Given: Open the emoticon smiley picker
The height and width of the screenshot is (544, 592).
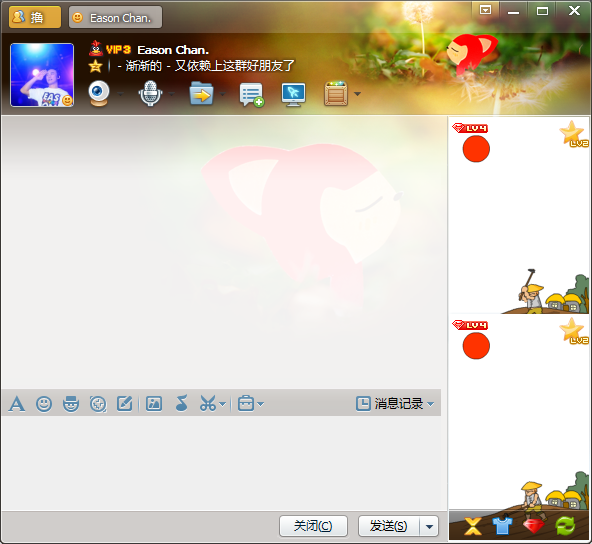Looking at the screenshot, I should point(44,404).
